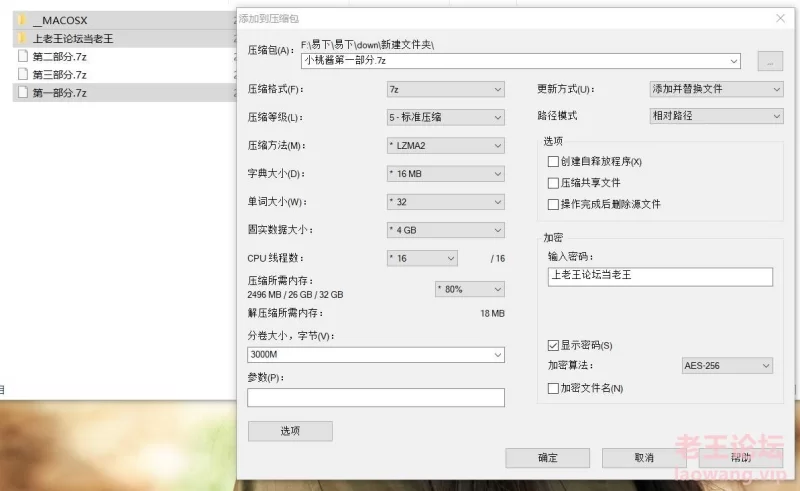Open the 字典大小 16 MB dropdown
Image resolution: width=800 pixels, height=491 pixels.
(x=445, y=174)
